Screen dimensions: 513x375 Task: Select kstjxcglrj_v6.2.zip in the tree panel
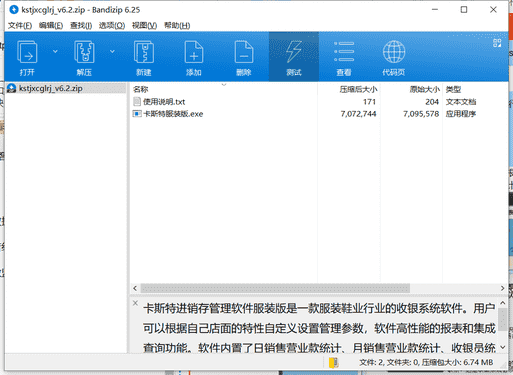click(x=50, y=88)
